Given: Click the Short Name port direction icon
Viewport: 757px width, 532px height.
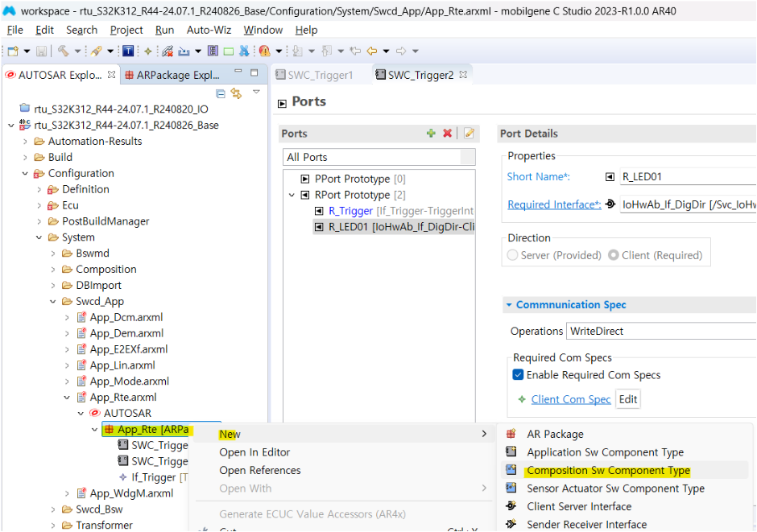Looking at the screenshot, I should point(610,177).
